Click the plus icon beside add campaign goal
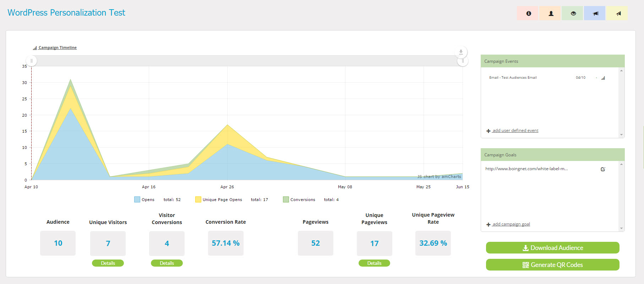 489,224
